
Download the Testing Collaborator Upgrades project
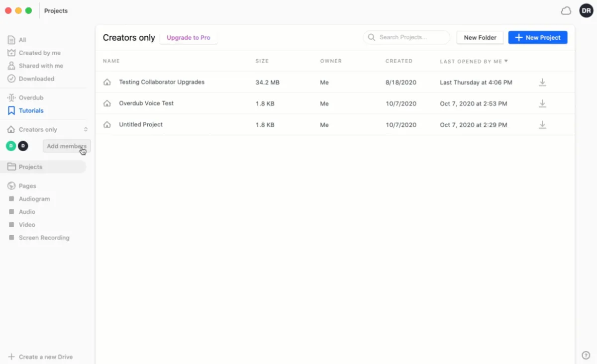point(542,83)
